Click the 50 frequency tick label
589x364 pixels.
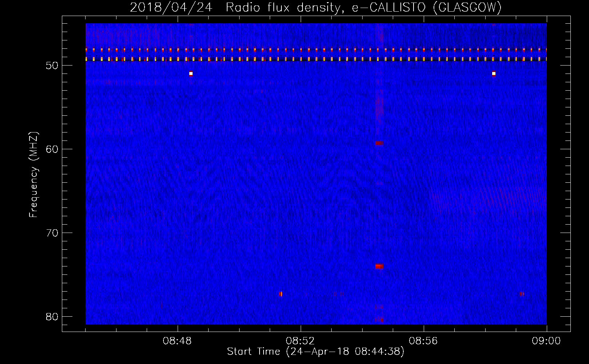click(x=52, y=66)
